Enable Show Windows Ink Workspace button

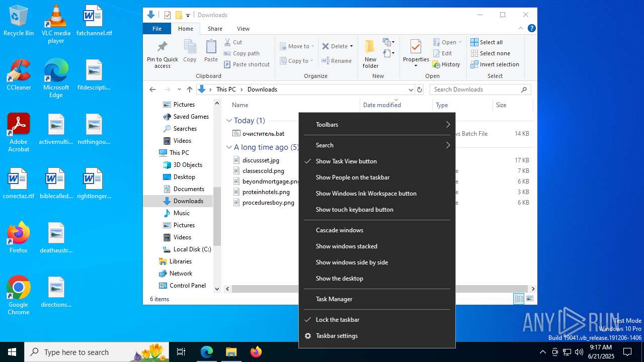click(x=377, y=194)
